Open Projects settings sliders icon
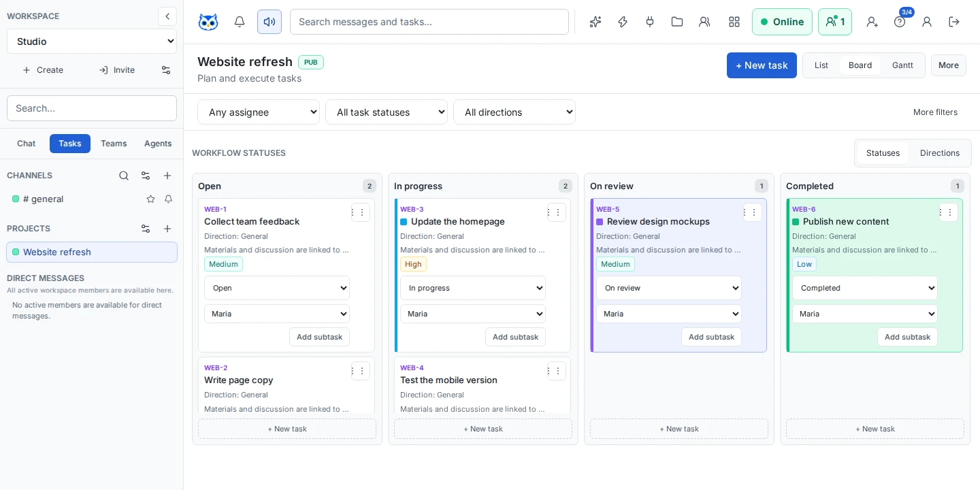The width and height of the screenshot is (980, 490). pos(146,229)
